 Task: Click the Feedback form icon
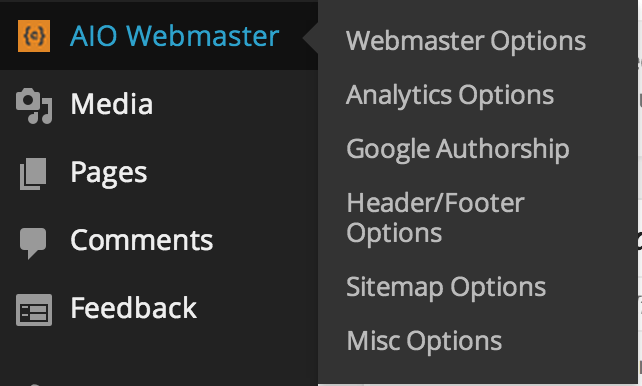tap(34, 310)
